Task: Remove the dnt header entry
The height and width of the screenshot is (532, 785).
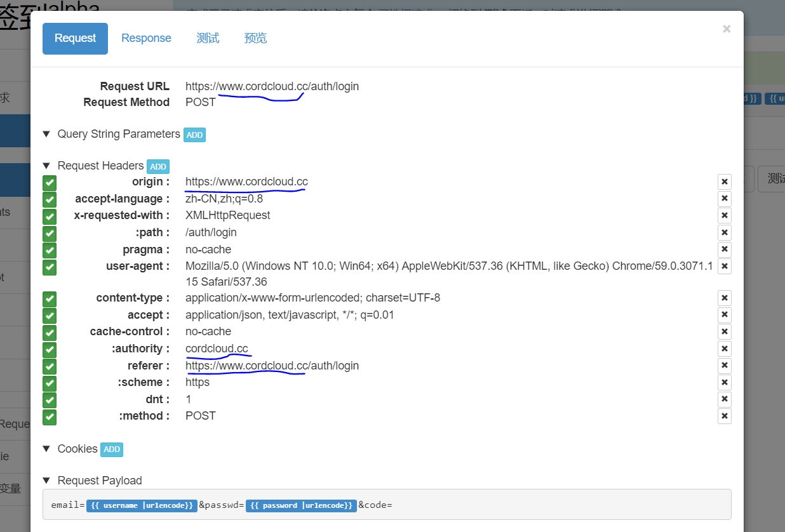Action: (x=725, y=399)
